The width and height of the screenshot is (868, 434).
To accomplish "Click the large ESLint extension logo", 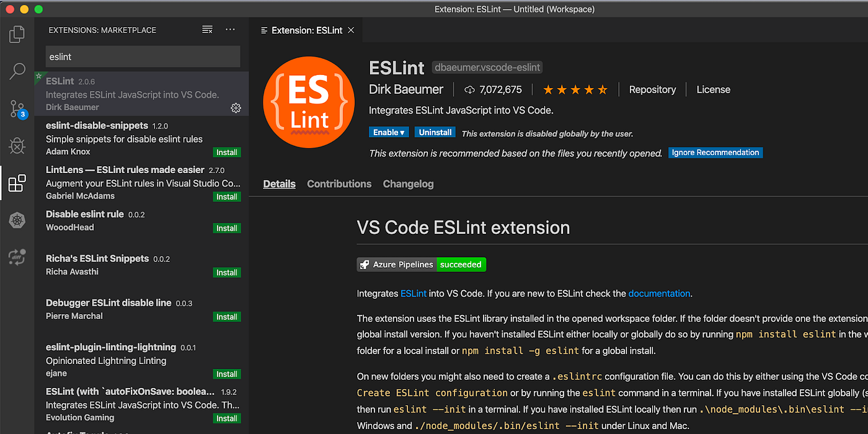I will pos(309,103).
